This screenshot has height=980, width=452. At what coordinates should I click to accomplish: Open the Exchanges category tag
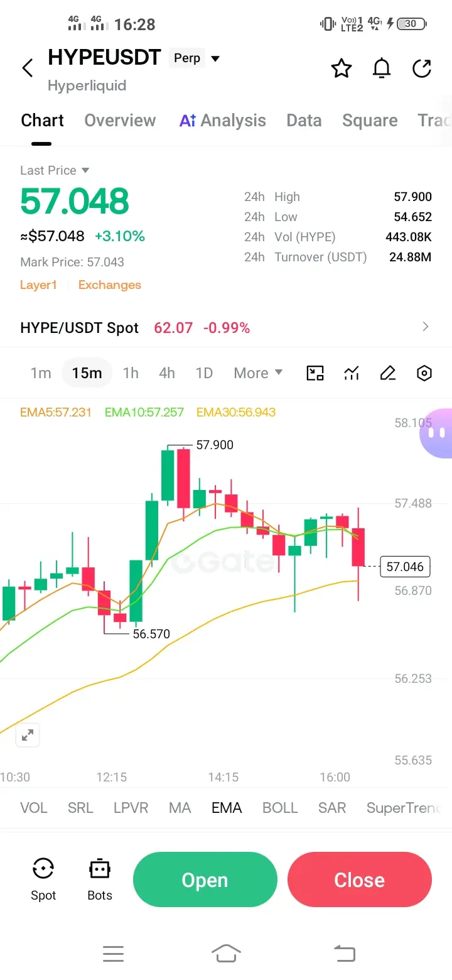coord(109,285)
